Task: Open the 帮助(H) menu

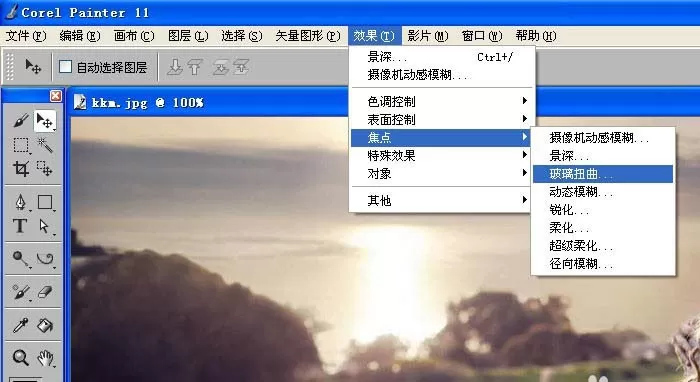Action: pos(536,36)
